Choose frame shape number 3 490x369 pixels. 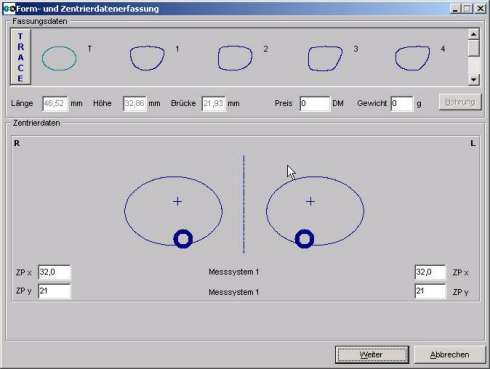pyautogui.click(x=325, y=58)
